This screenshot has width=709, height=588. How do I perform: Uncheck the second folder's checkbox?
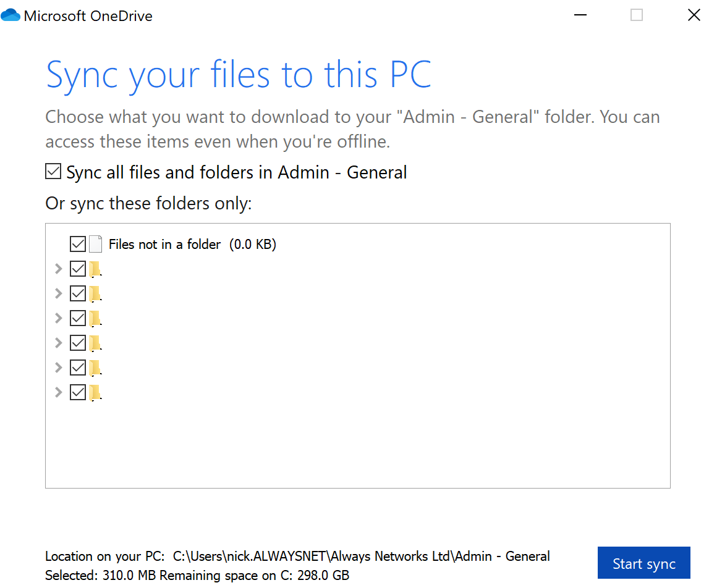(78, 293)
